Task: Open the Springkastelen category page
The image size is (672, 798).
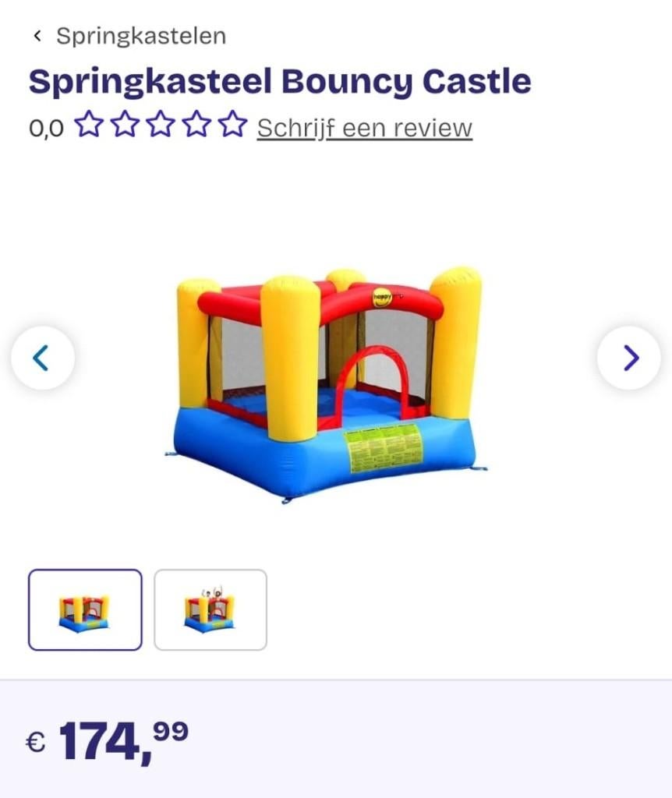Action: [140, 35]
